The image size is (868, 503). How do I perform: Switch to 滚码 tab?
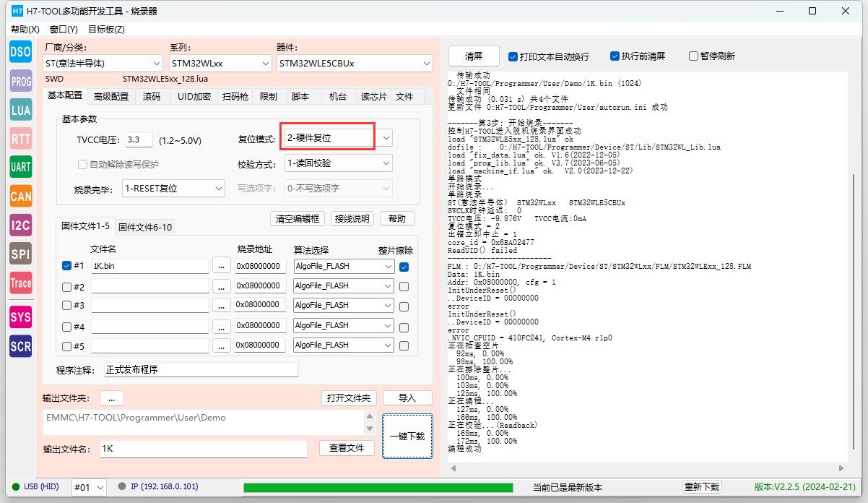point(151,97)
